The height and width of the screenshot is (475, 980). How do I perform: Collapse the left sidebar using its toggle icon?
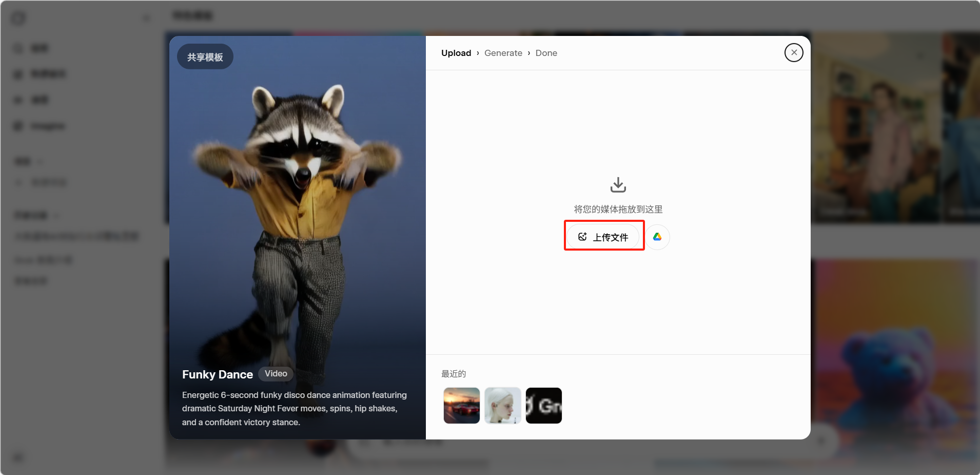pos(146,18)
